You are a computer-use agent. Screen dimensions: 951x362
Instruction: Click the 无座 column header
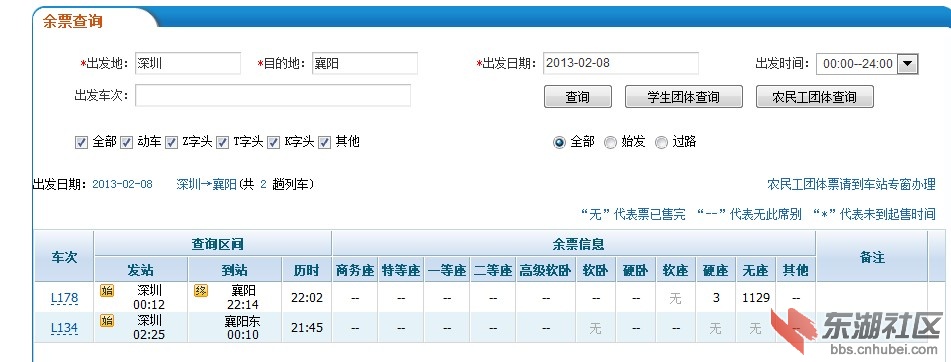pos(756,270)
